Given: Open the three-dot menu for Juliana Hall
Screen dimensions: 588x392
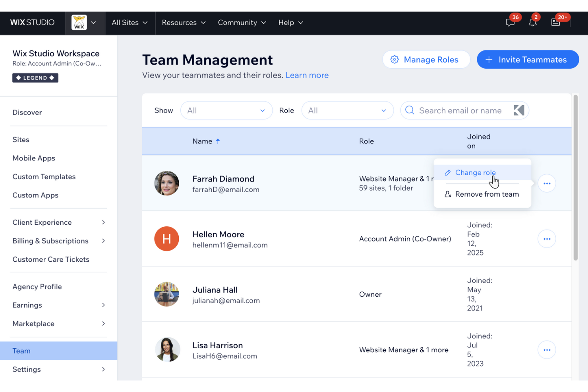Looking at the screenshot, I should [547, 294].
